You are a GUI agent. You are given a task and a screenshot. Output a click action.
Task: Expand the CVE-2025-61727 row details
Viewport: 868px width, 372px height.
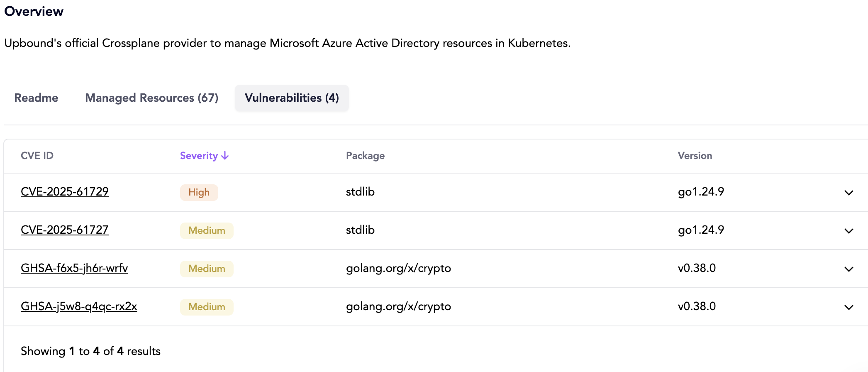(848, 231)
